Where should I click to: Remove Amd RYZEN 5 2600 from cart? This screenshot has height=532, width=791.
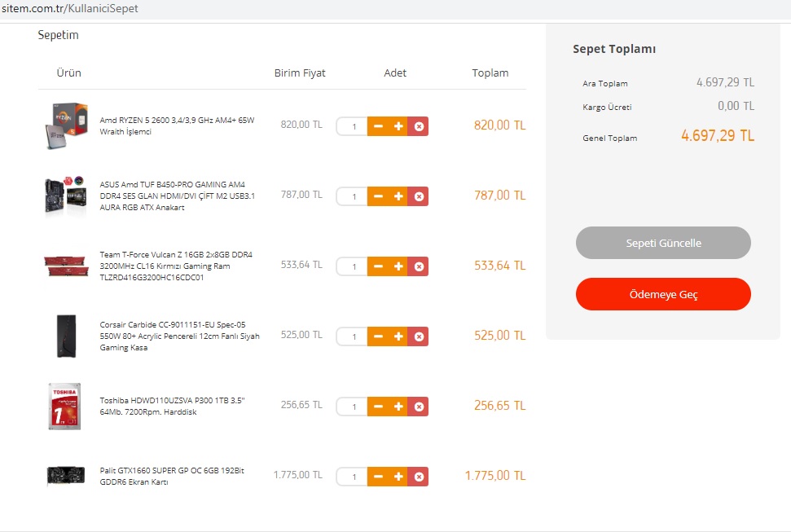[419, 126]
